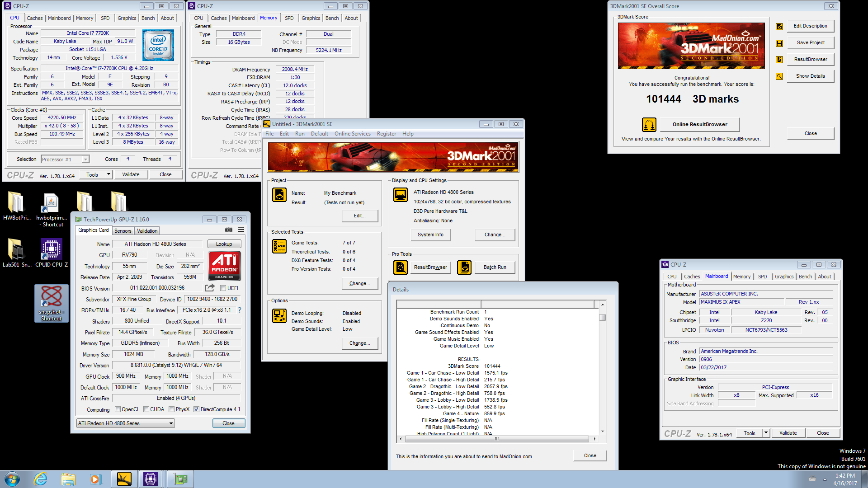Image resolution: width=868 pixels, height=488 pixels.
Task: Open Windows Explorer from the taskbar
Action: click(68, 479)
